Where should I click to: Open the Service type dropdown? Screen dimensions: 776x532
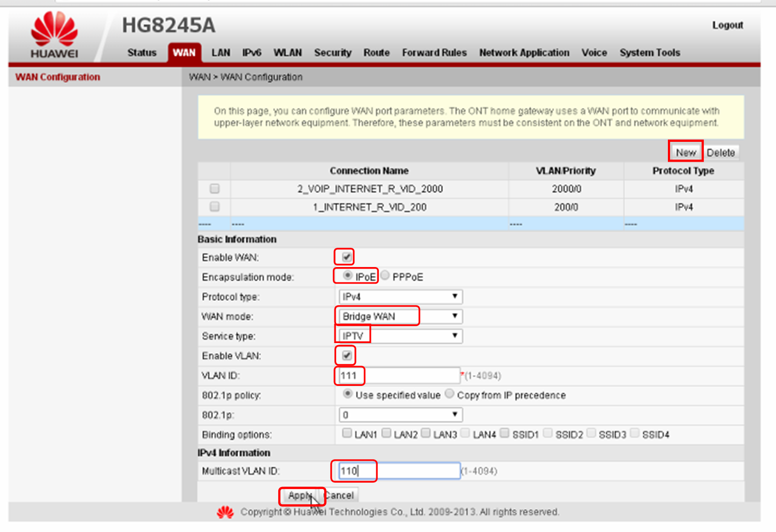(400, 336)
